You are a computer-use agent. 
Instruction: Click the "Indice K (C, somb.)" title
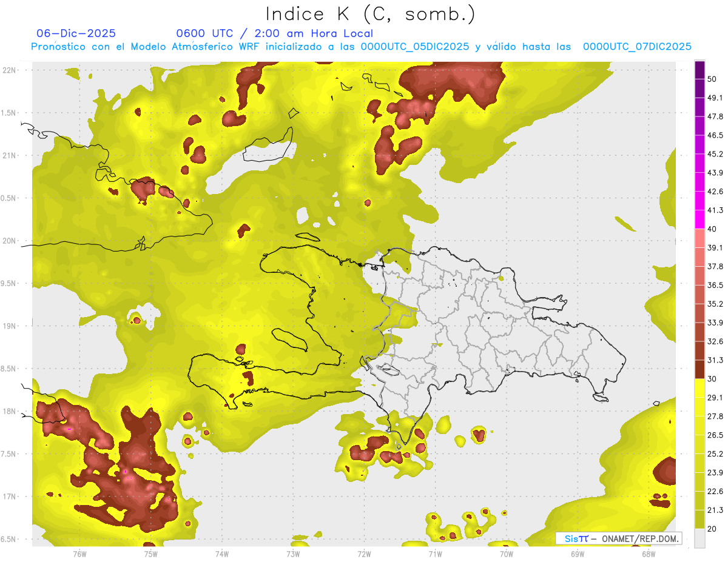click(x=371, y=14)
